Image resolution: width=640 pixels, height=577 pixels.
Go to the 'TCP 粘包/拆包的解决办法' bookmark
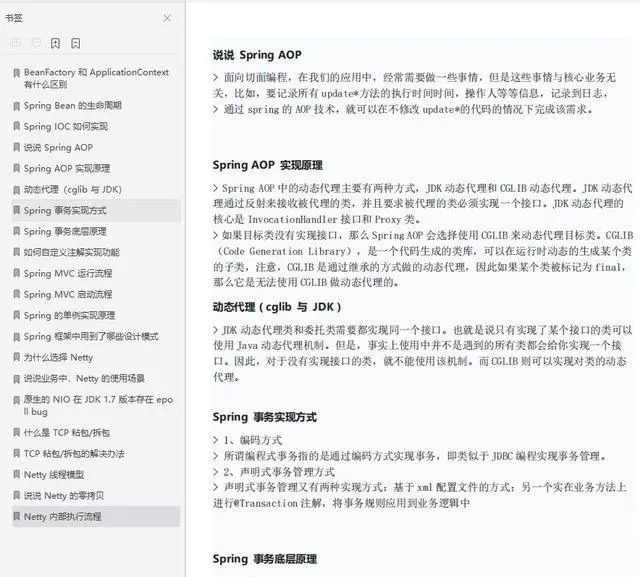coord(74,454)
